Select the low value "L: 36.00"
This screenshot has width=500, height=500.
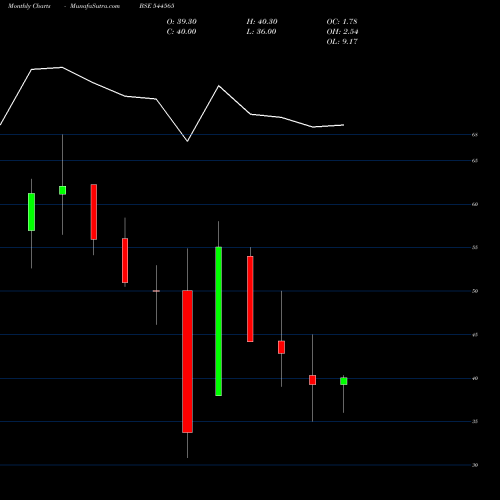261,32
